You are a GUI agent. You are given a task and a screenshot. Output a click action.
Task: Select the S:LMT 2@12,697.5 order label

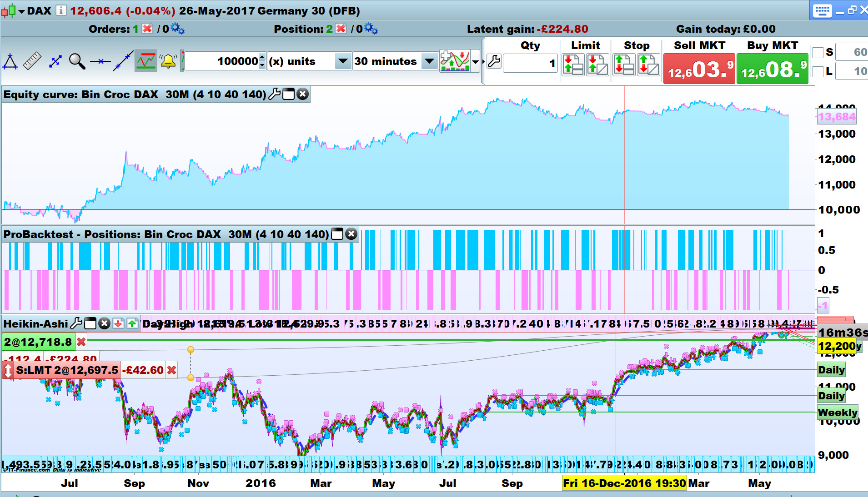[67, 370]
